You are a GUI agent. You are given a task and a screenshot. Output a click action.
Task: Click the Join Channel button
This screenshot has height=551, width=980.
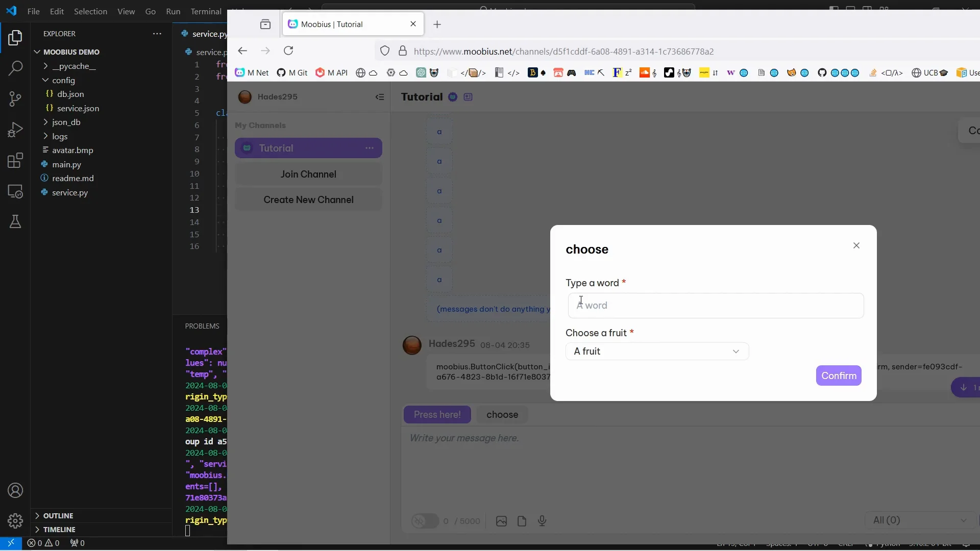(x=308, y=174)
